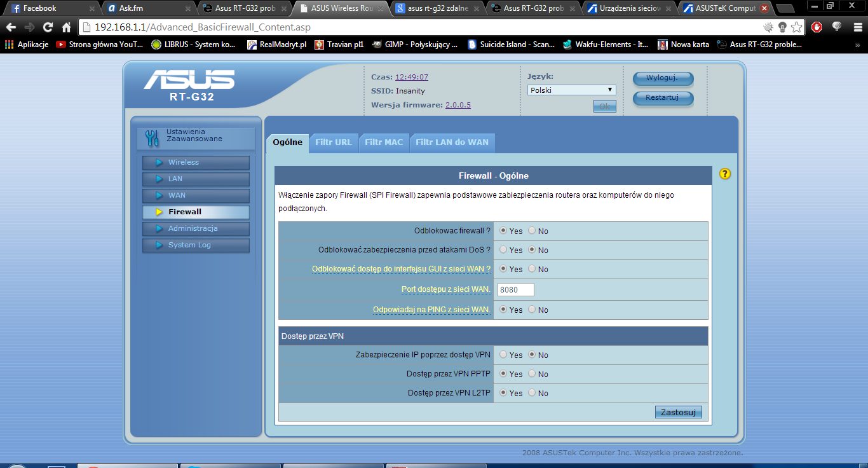Viewport: 868px width, 468px height.
Task: Open the Administracja menu
Action: click(x=196, y=229)
